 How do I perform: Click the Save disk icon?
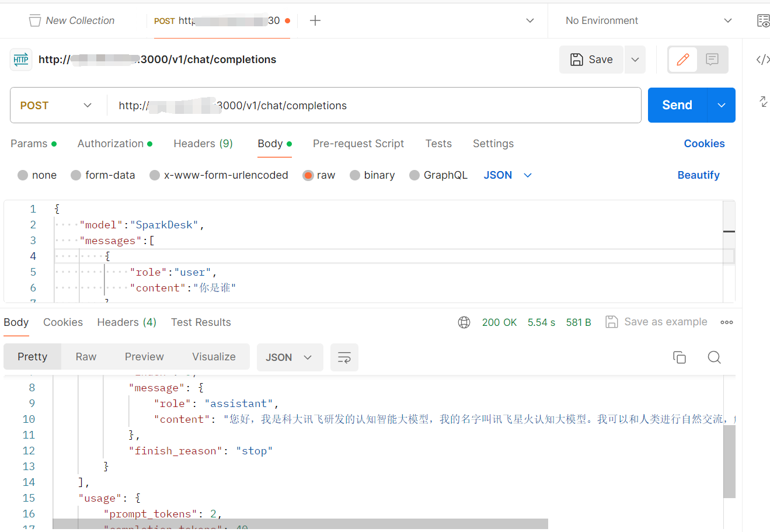click(577, 60)
